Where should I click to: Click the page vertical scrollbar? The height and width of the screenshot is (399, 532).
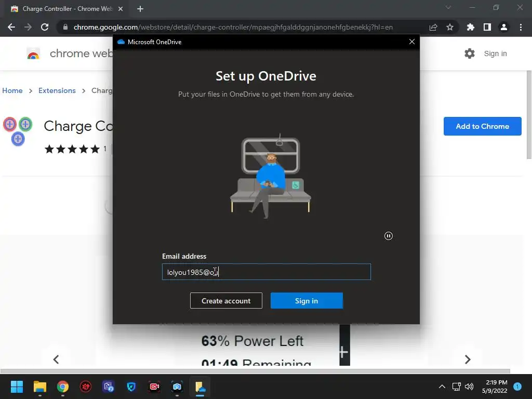(529, 115)
